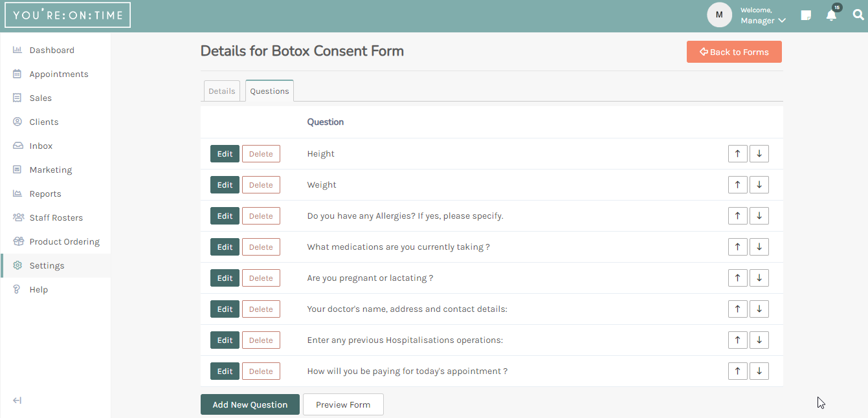Click the search magnifier icon

pyautogui.click(x=858, y=15)
